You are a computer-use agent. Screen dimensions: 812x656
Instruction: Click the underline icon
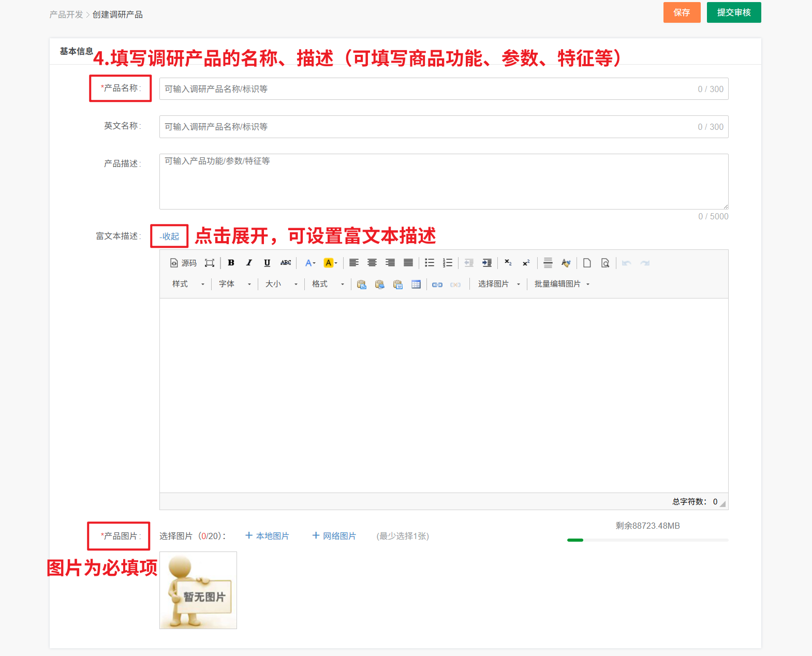267,263
